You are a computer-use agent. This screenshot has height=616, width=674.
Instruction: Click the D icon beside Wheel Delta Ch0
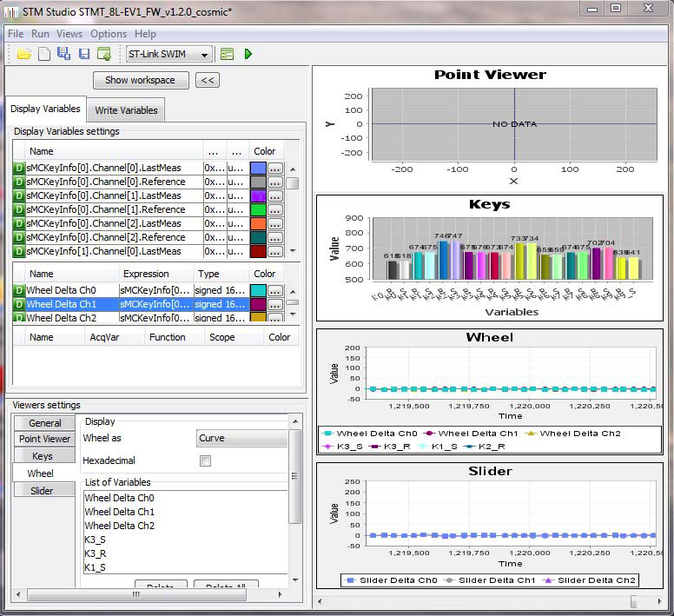tap(19, 290)
